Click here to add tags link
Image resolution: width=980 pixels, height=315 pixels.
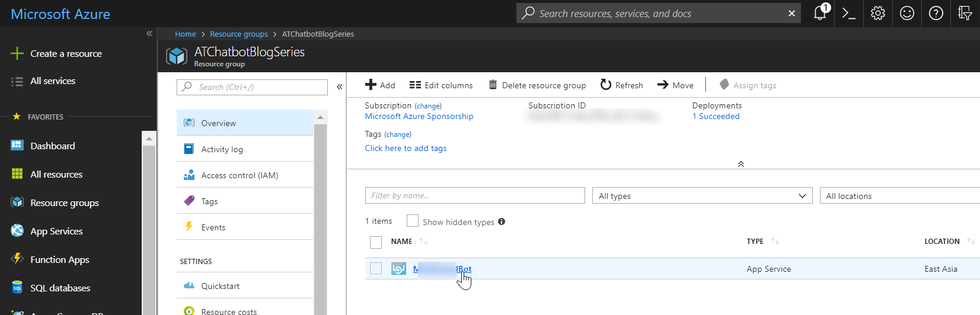click(406, 148)
